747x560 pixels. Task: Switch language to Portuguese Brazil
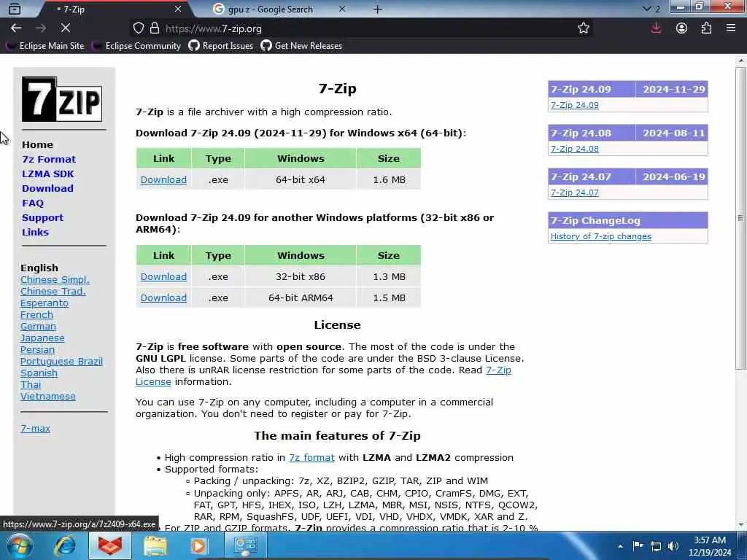pyautogui.click(x=61, y=362)
